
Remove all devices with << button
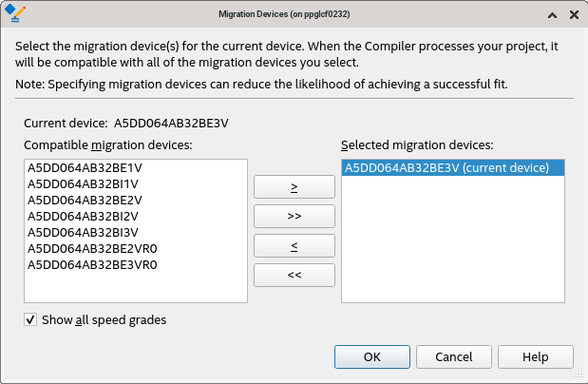(294, 275)
